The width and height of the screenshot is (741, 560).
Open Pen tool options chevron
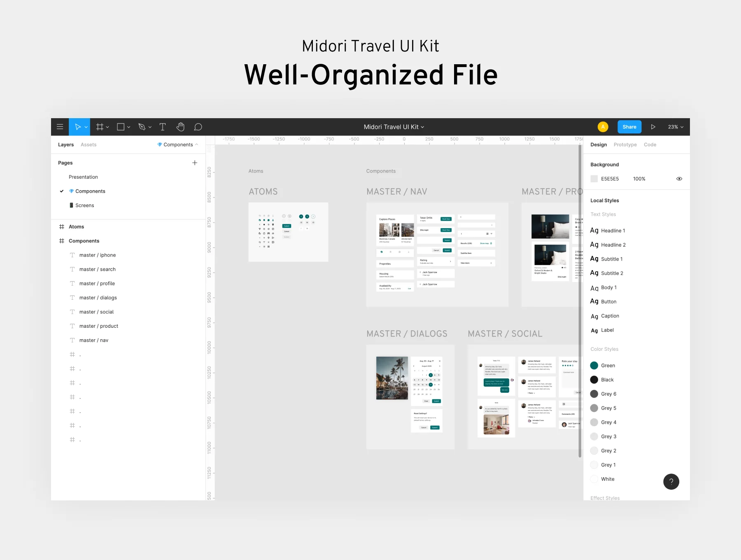coord(150,127)
